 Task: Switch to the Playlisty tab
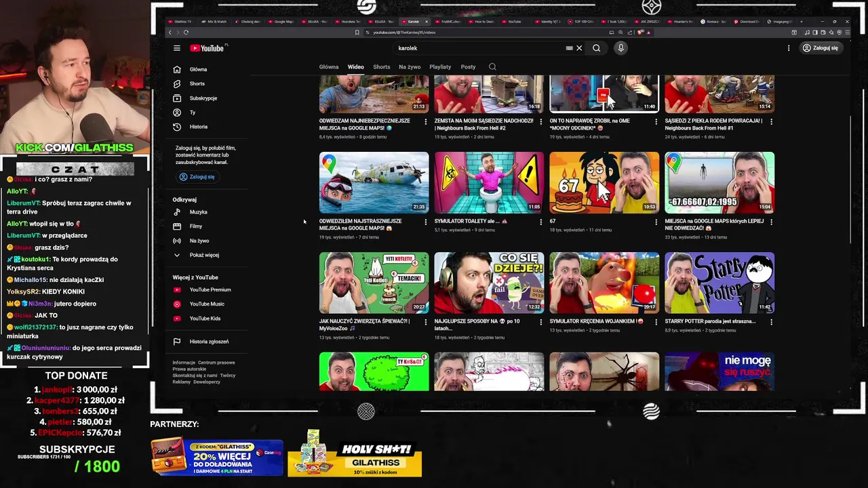(440, 67)
